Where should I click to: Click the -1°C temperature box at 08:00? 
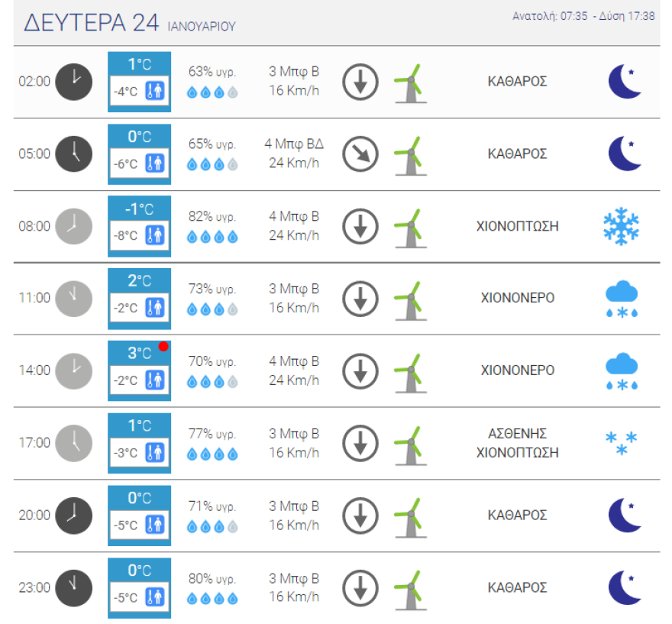point(140,209)
